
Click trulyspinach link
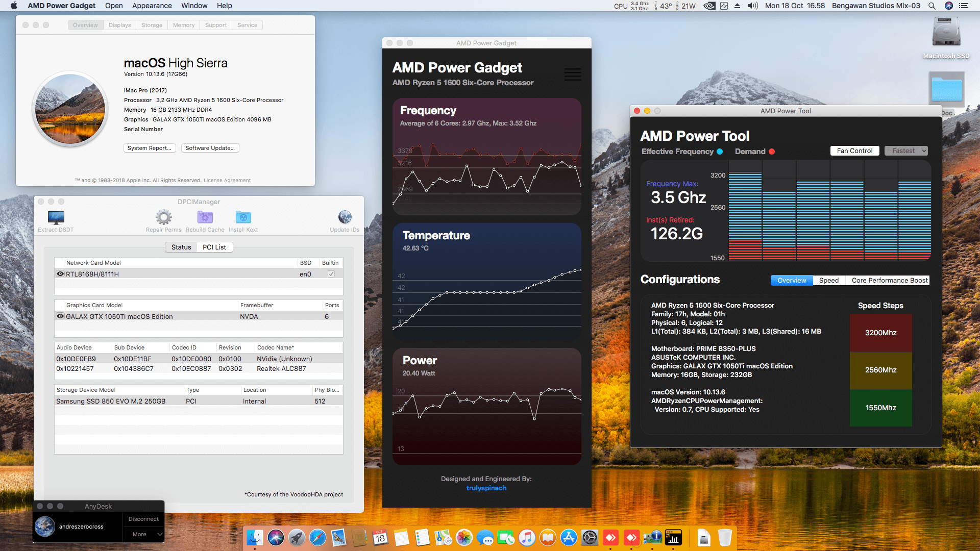[x=486, y=488]
